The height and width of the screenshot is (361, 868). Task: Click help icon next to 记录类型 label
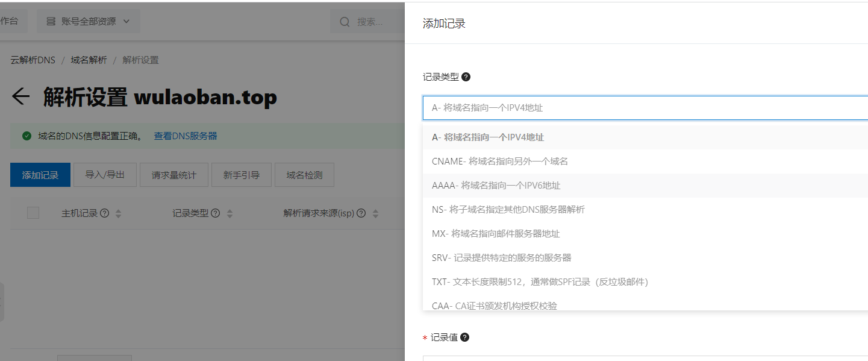click(x=466, y=77)
